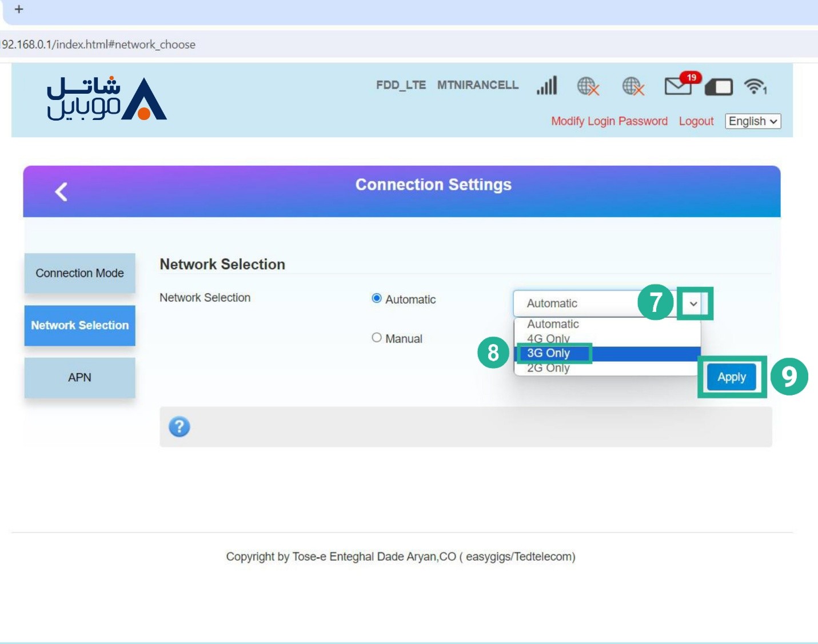Choose 4G Only in dropdown list

tap(607, 338)
